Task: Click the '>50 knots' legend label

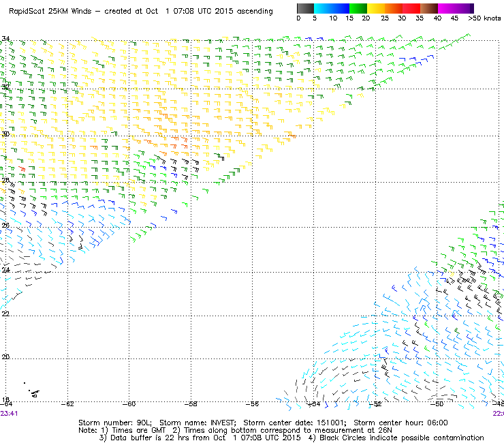Action: 484,18
